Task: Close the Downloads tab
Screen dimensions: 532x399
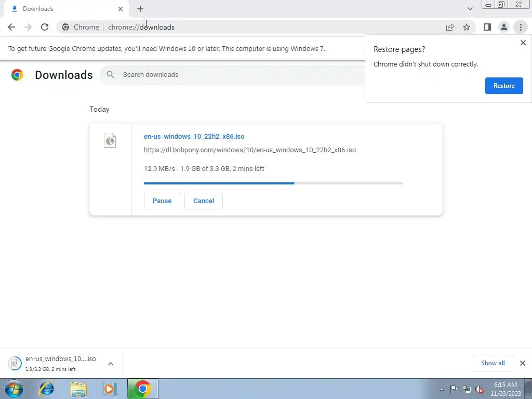Action: (121, 9)
